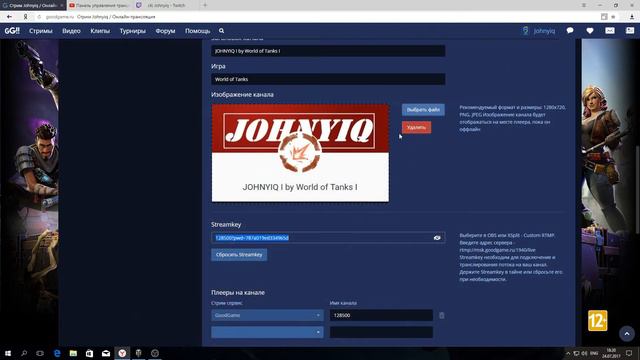Open the Помощь menu item
640x360 pixels.
(x=198, y=31)
